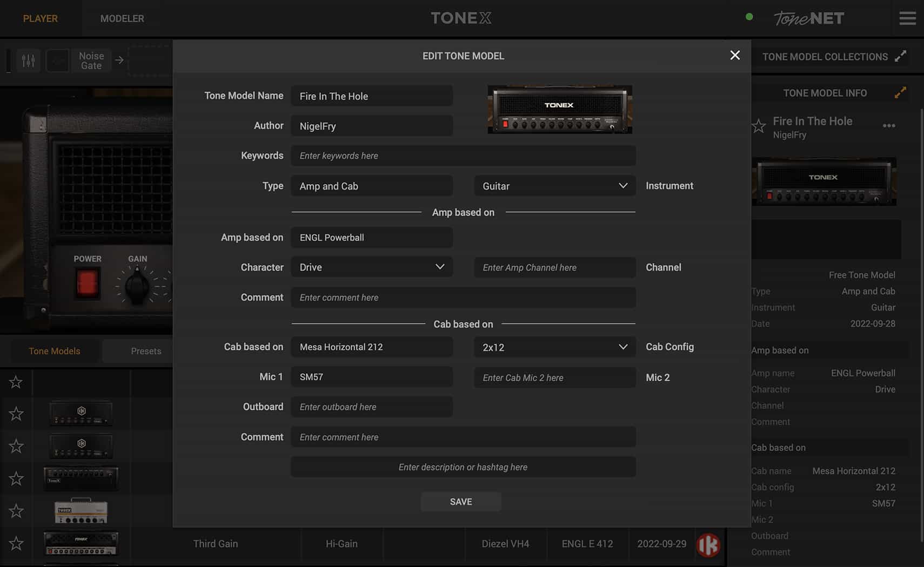
Task: Open the ellipsis menu for Fire In The Hole
Action: [888, 126]
